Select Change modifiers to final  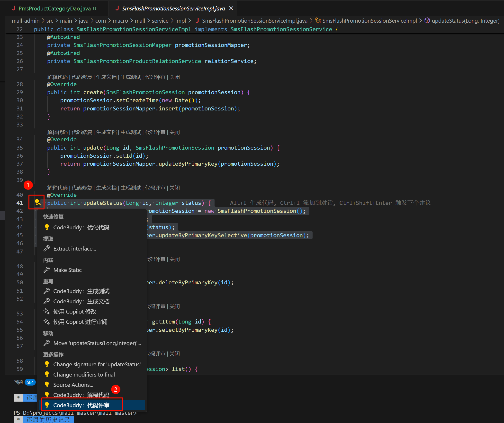84,375
